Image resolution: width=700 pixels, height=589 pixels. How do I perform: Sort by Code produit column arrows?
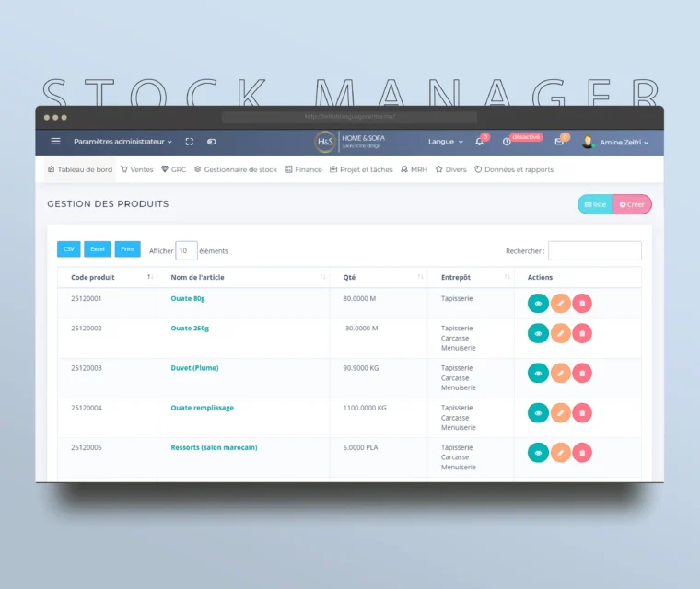point(150,277)
